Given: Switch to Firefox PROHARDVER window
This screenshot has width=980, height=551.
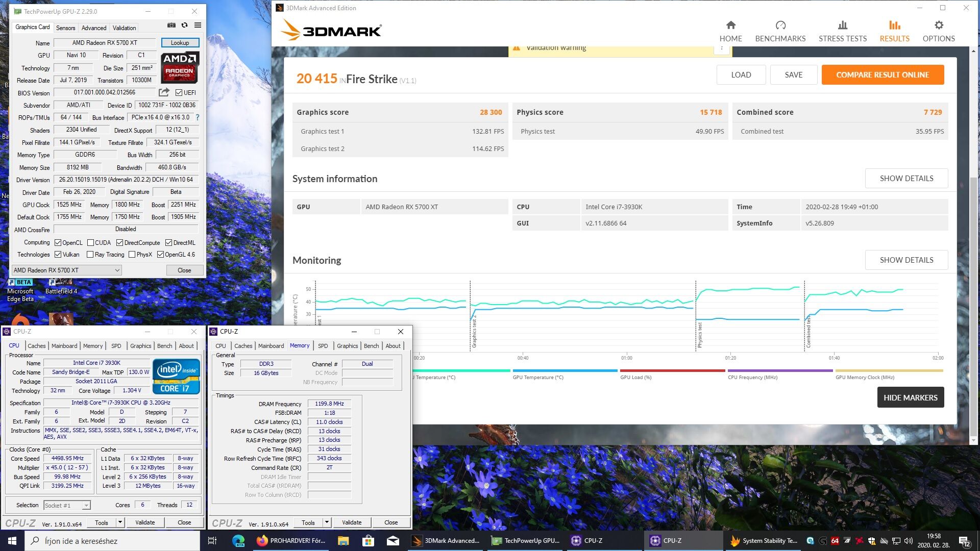Looking at the screenshot, I should pos(291,541).
